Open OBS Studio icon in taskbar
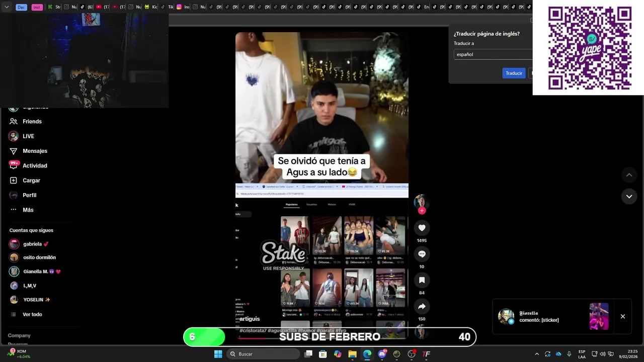Screen dimensions: 644x362 (x=412, y=354)
